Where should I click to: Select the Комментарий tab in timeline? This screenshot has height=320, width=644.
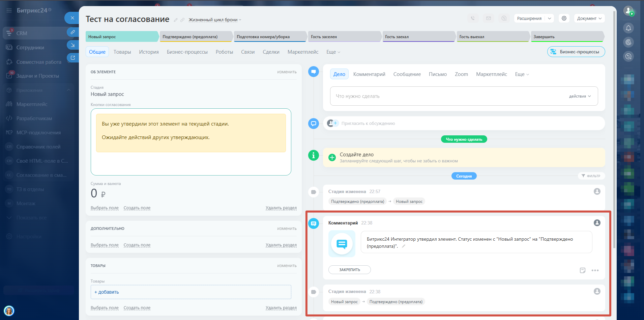click(x=369, y=74)
